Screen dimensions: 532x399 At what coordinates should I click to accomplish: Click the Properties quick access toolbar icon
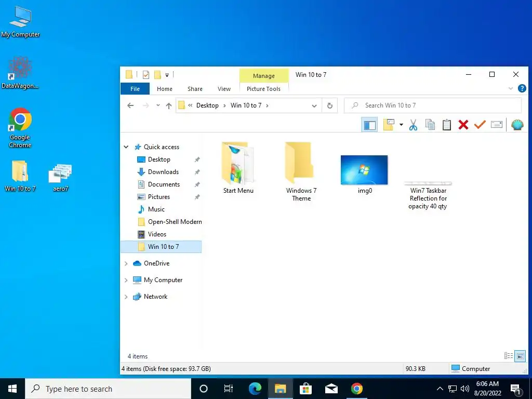(146, 75)
